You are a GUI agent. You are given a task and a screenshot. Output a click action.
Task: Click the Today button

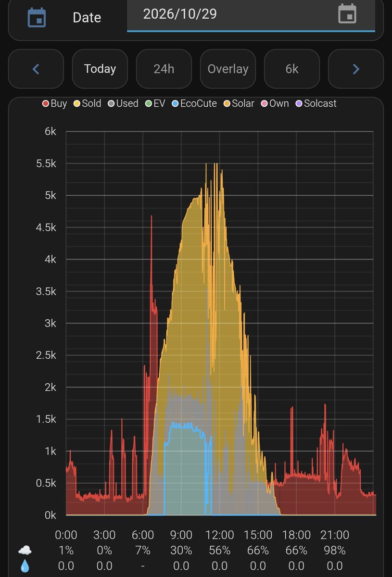[x=100, y=69]
